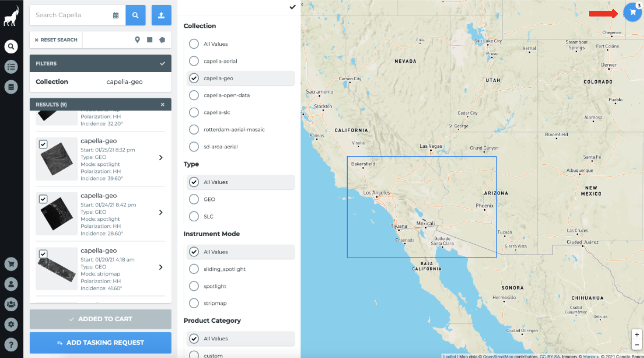
Task: Click the ADDED TO CART button
Action: tap(101, 319)
